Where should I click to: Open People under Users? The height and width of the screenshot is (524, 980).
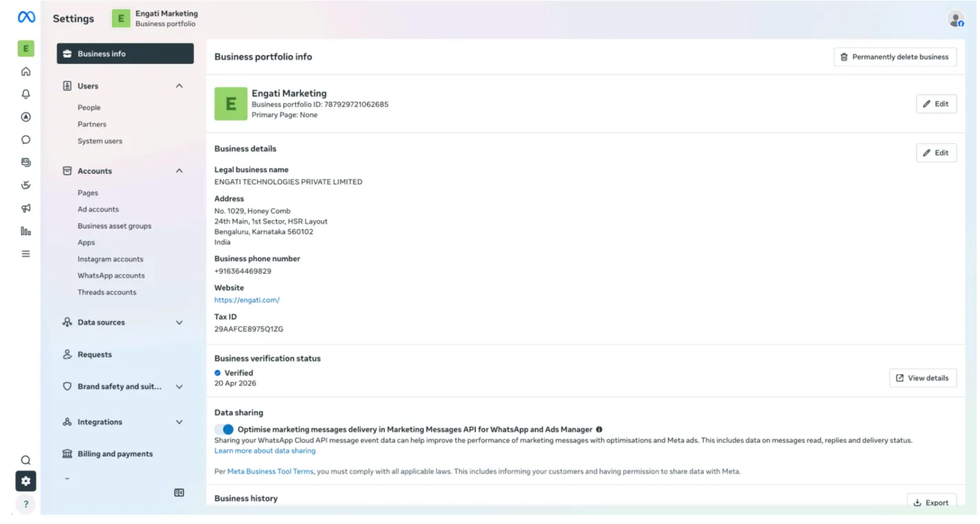[x=89, y=108]
